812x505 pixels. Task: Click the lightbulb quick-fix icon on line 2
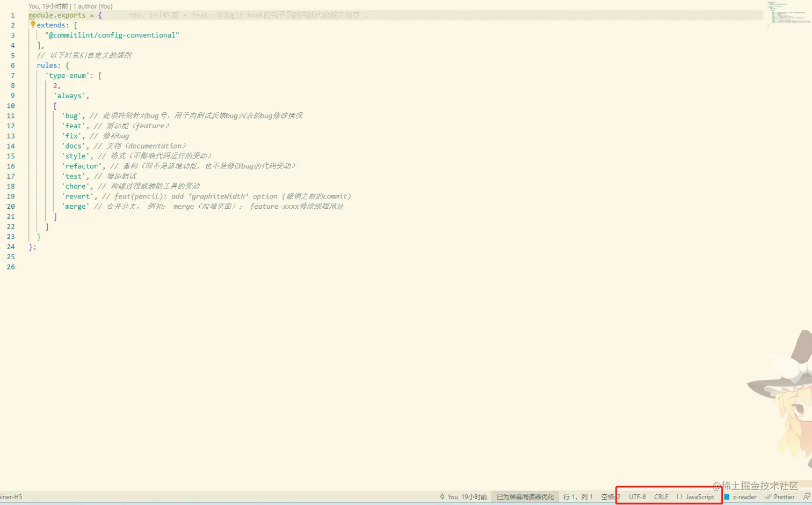[x=33, y=24]
